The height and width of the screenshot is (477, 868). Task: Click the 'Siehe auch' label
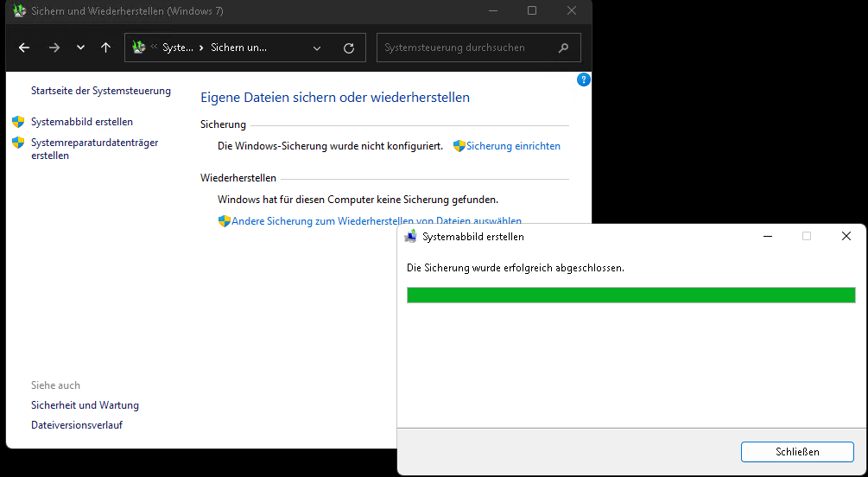(x=55, y=385)
